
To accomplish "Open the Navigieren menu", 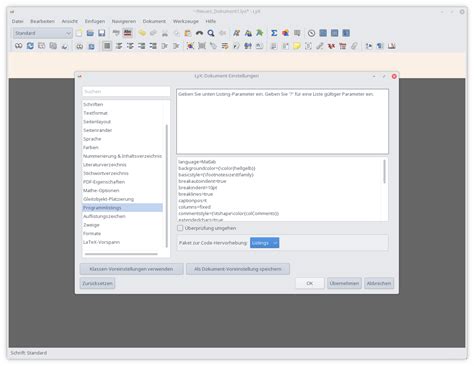I will [x=124, y=21].
